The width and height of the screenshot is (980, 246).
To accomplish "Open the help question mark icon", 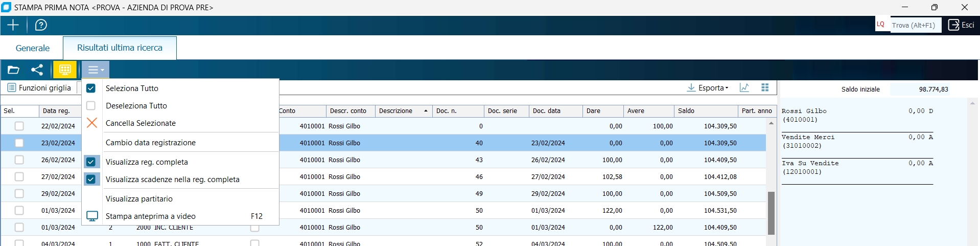I will (41, 25).
